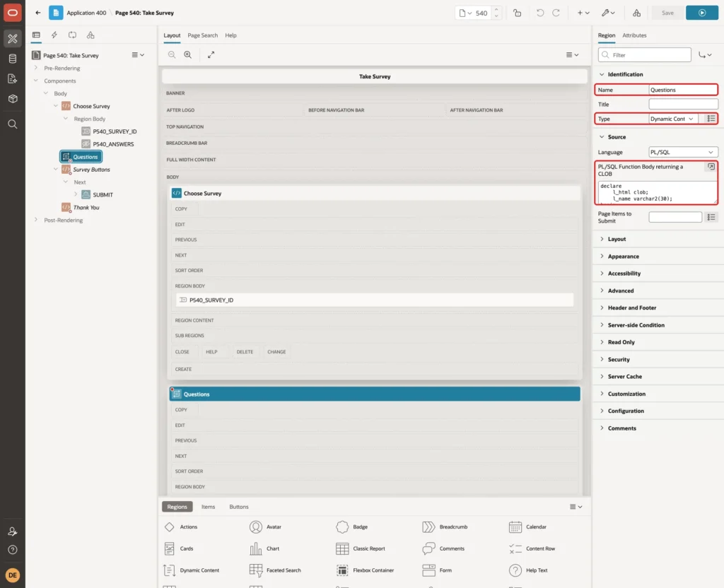Open the property editor go-to-group dropdown
Image resolution: width=724 pixels, height=588 pixels.
pos(705,54)
